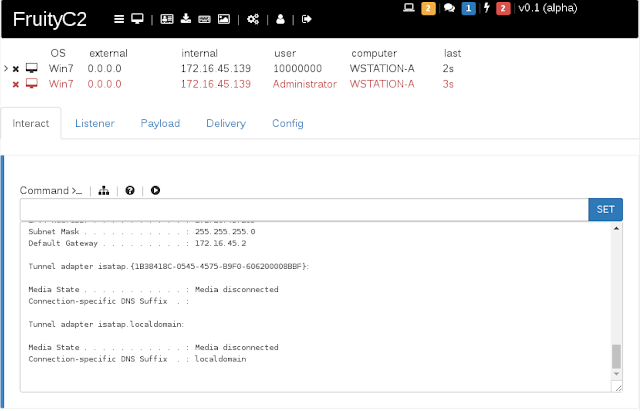Click the monitor icon in top toolbar
640x411 pixels.
(137, 19)
